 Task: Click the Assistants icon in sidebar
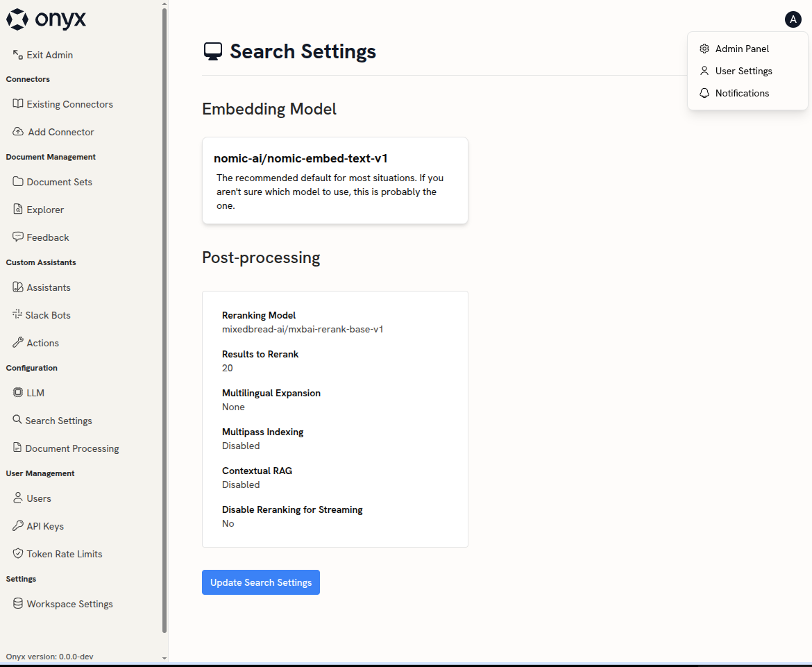(17, 287)
